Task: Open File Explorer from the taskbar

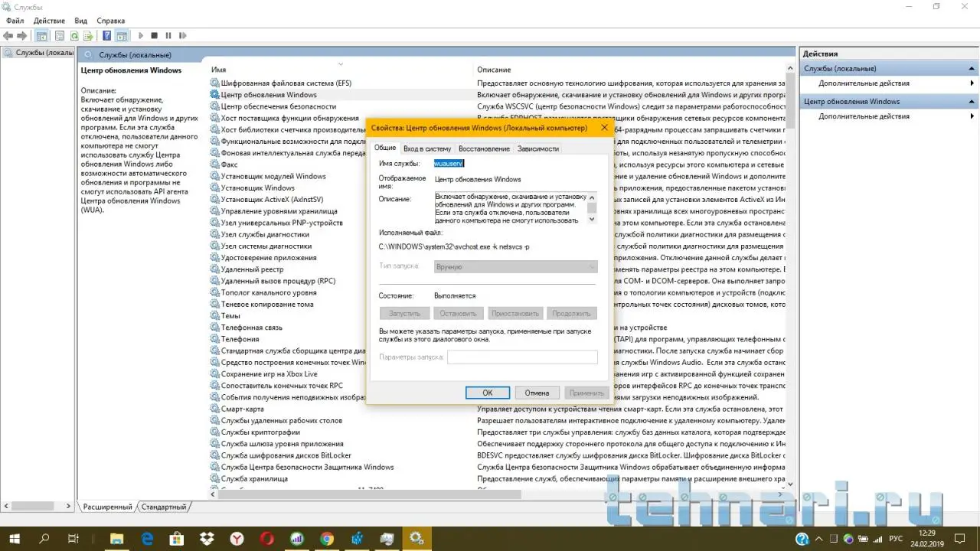Action: [x=117, y=539]
